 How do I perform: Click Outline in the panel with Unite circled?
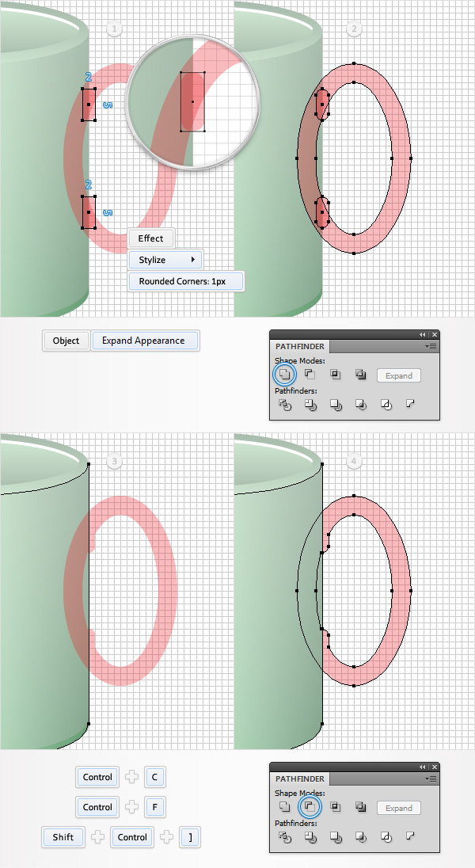[x=386, y=405]
